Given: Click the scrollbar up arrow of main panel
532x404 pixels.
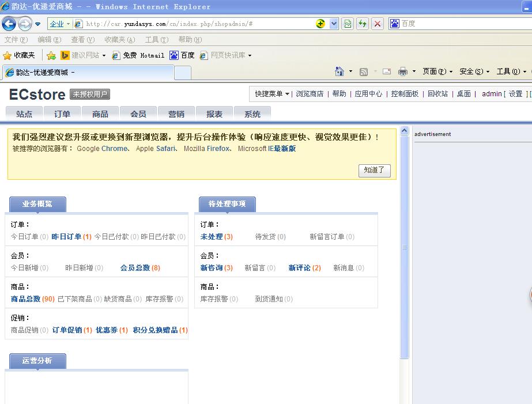Looking at the screenshot, I should tap(405, 131).
